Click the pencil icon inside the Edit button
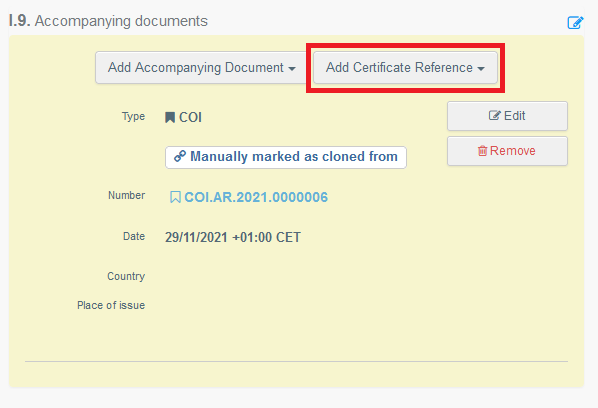 [x=495, y=116]
